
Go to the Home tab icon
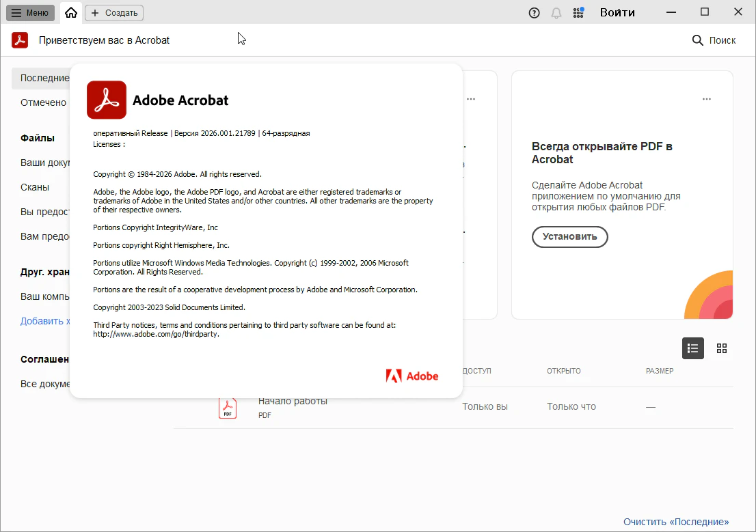point(71,13)
